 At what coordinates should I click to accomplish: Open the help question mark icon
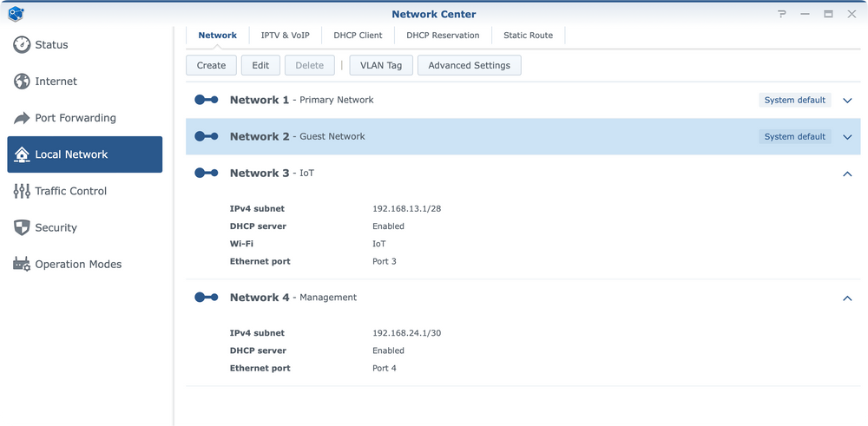pyautogui.click(x=782, y=14)
